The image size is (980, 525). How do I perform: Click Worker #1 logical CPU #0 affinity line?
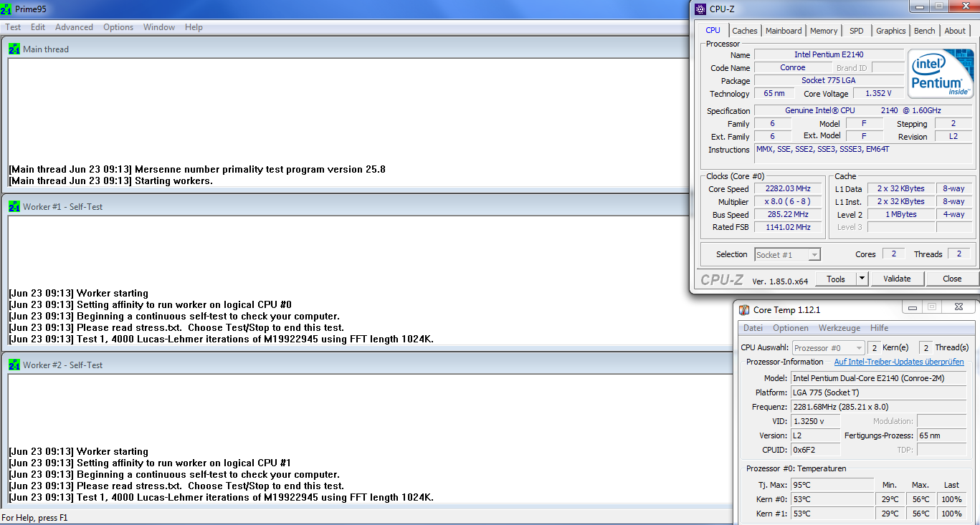coord(151,305)
